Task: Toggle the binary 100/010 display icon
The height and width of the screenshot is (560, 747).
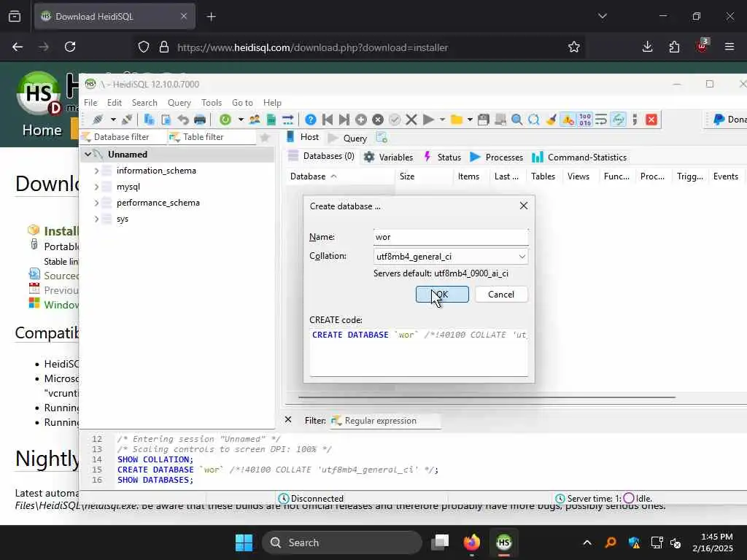Action: (x=585, y=120)
